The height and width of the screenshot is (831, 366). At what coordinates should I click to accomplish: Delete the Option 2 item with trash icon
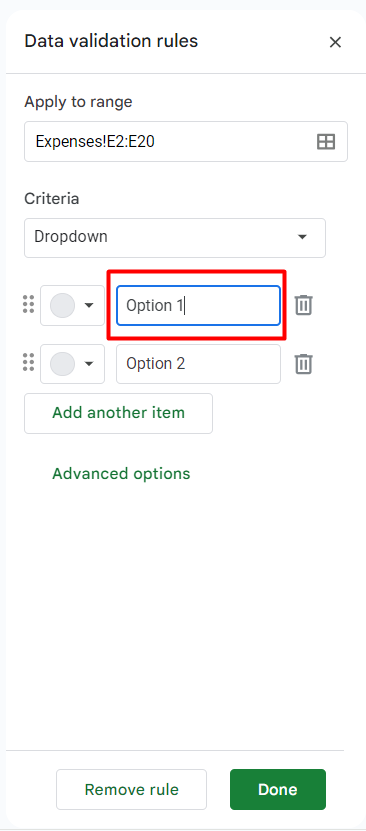click(303, 364)
